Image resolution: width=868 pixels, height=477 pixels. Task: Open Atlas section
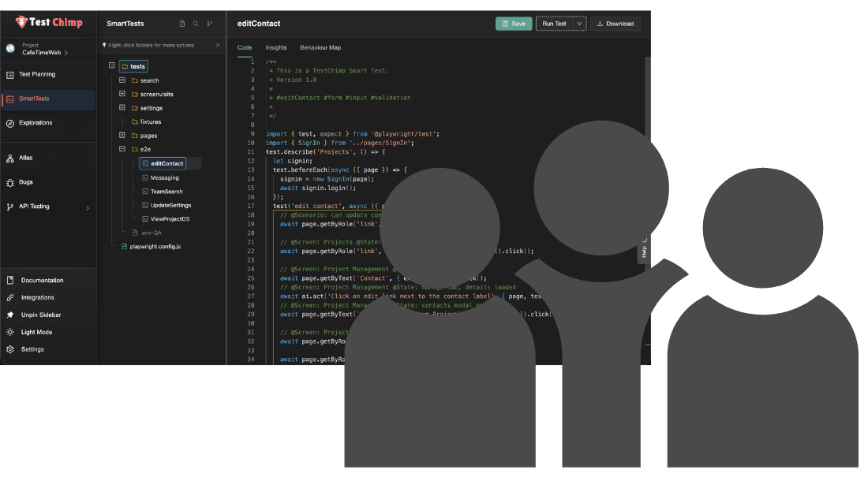[x=25, y=158]
